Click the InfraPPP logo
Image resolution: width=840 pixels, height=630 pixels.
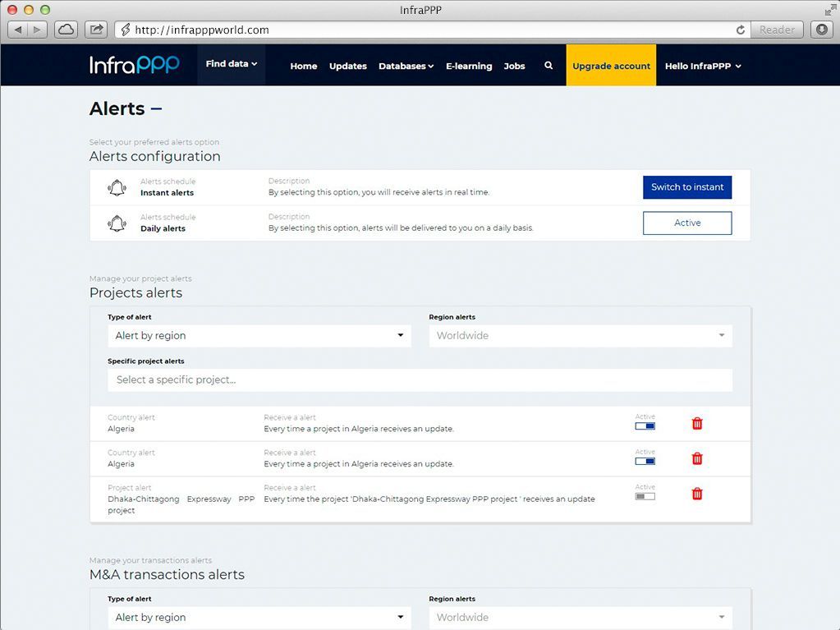[134, 65]
